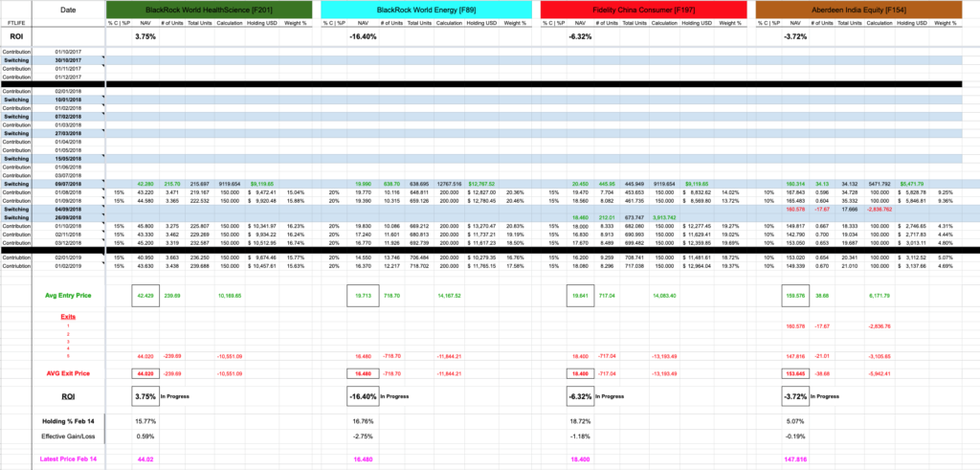980x470 pixels.
Task: Click holding percentage 18.72% in summary
Action: [579, 422]
